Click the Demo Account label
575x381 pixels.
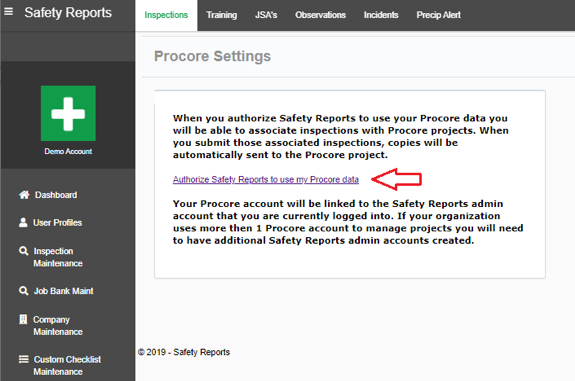pyautogui.click(x=68, y=151)
